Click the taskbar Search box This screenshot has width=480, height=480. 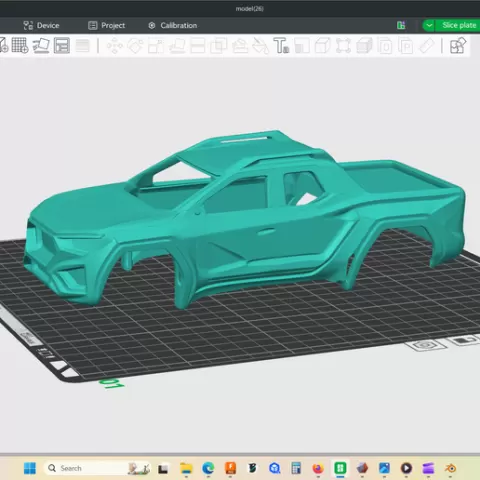(x=97, y=468)
